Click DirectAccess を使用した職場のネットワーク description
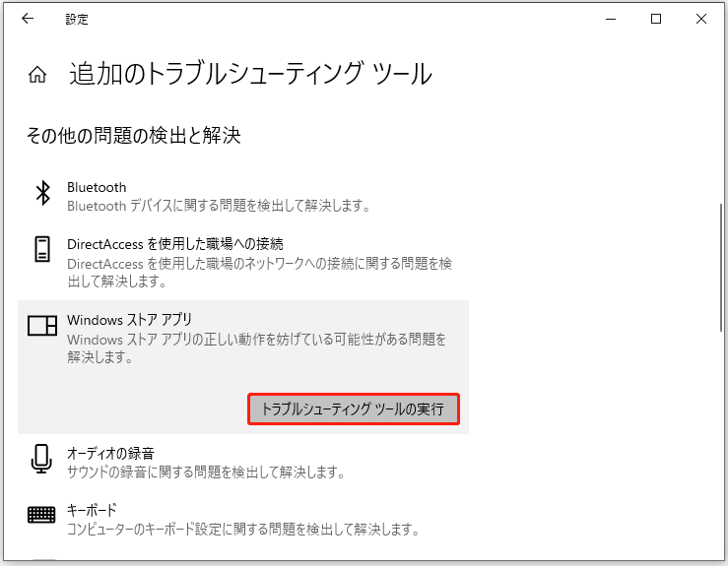 pos(259,273)
